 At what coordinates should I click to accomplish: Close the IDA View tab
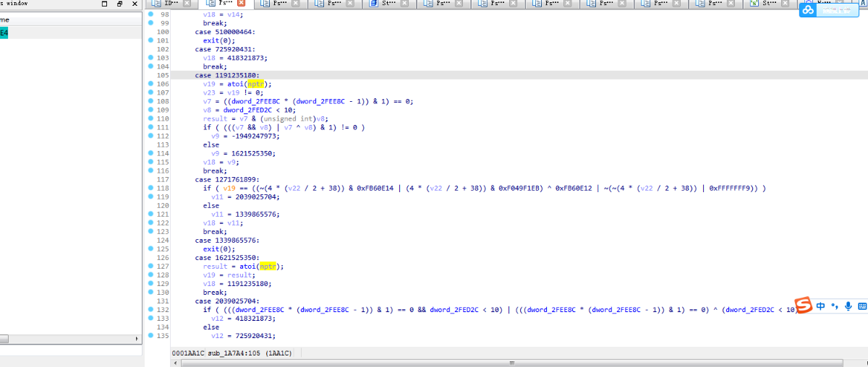(x=187, y=4)
